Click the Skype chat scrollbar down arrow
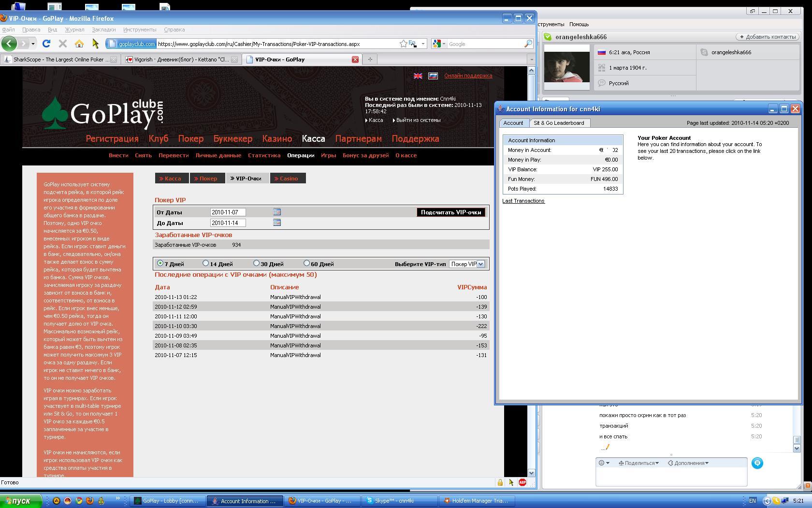812x508 pixels. [x=797, y=448]
